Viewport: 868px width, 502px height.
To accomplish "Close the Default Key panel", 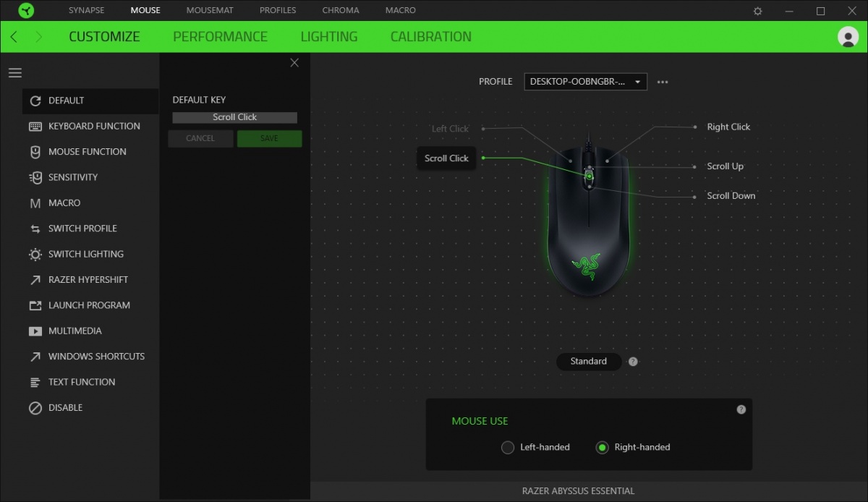I will coord(294,63).
